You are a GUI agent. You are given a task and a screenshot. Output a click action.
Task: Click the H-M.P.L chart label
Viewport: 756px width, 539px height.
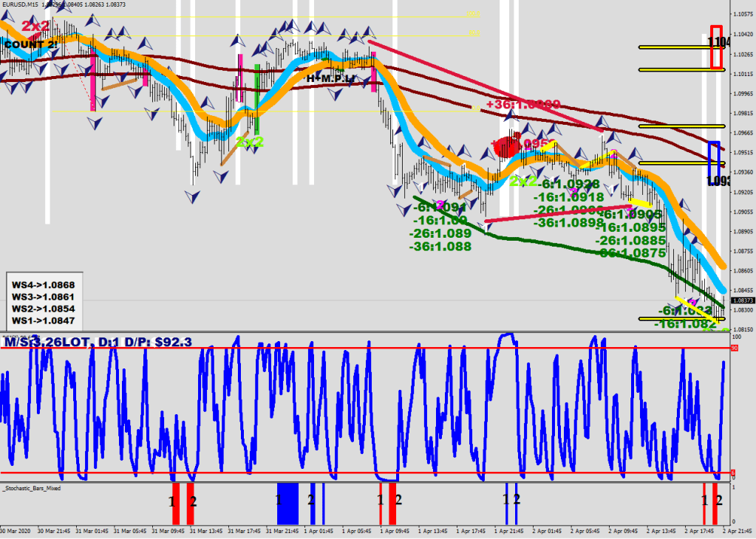(330, 78)
